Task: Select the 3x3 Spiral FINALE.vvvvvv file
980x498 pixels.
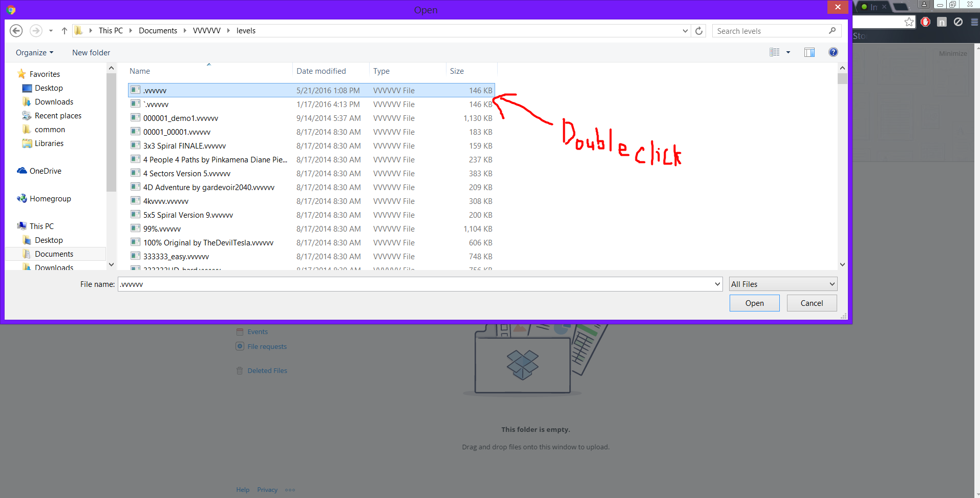Action: [x=184, y=146]
